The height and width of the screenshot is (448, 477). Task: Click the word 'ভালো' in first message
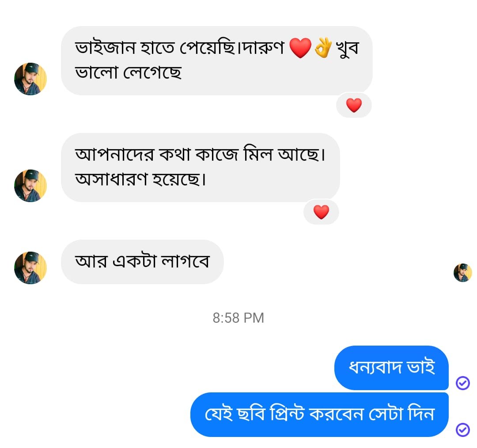[96, 72]
